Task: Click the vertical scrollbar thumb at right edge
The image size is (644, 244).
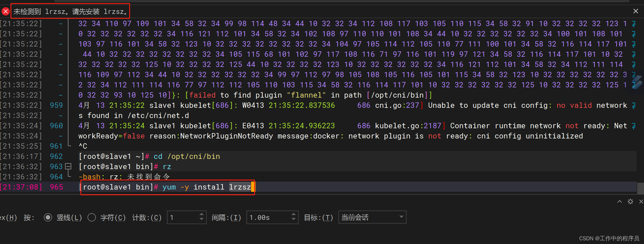Action: (x=640, y=188)
